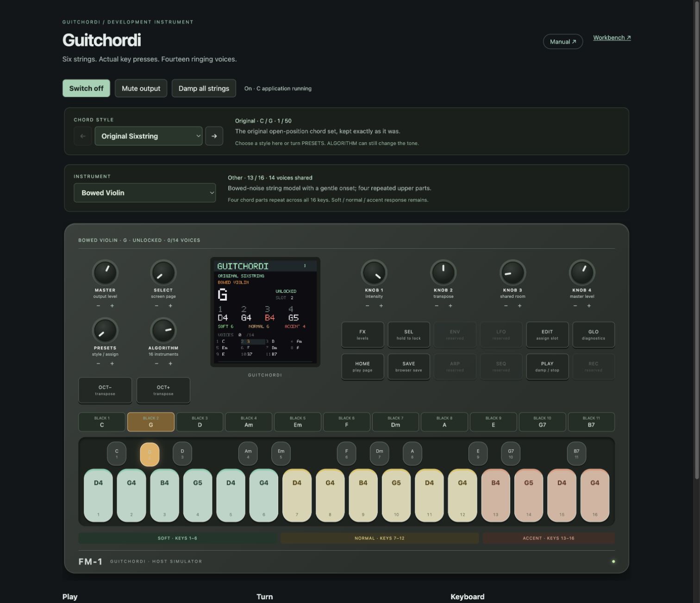The height and width of the screenshot is (603, 700).
Task: Click minus under PRESETS knob
Action: pos(98,364)
